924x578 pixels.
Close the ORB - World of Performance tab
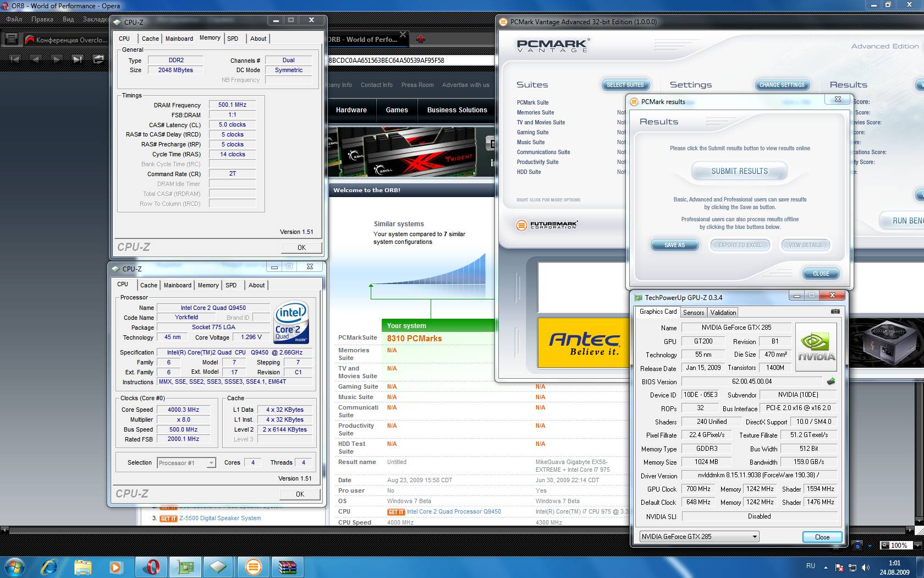tap(403, 35)
